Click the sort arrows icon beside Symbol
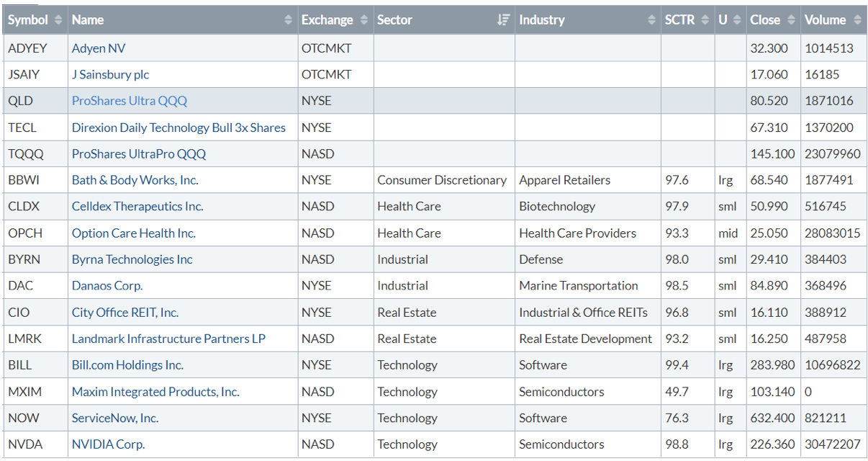 [x=58, y=20]
